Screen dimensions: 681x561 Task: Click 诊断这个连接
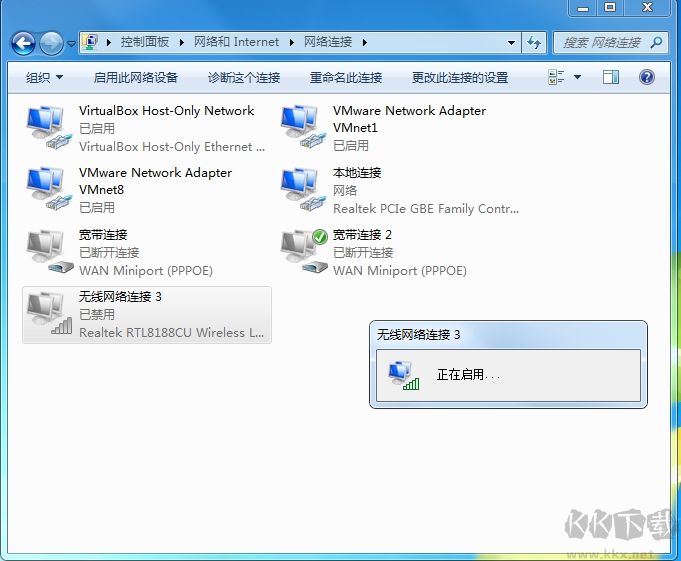[x=244, y=78]
